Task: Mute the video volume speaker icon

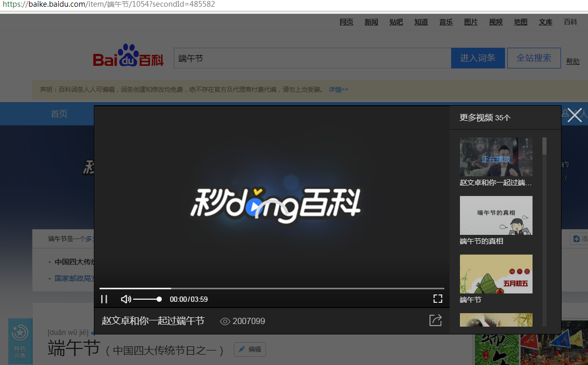Action: 125,299
